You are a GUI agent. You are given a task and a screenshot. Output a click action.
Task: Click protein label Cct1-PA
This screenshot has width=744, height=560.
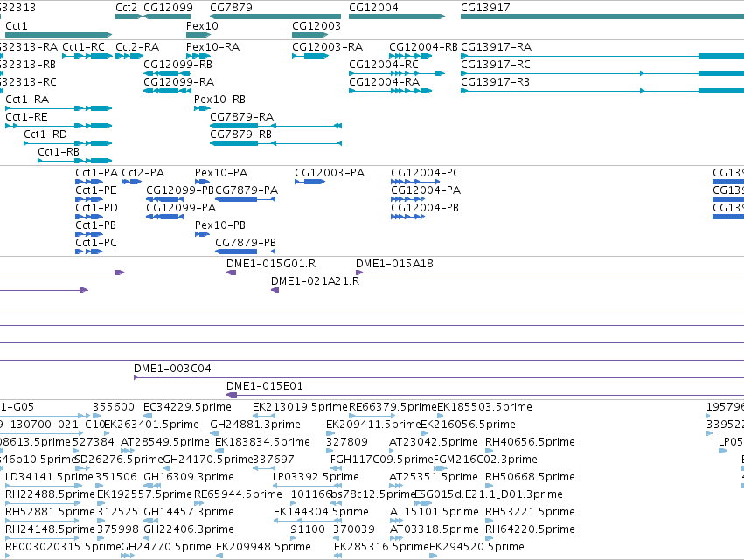(96, 173)
